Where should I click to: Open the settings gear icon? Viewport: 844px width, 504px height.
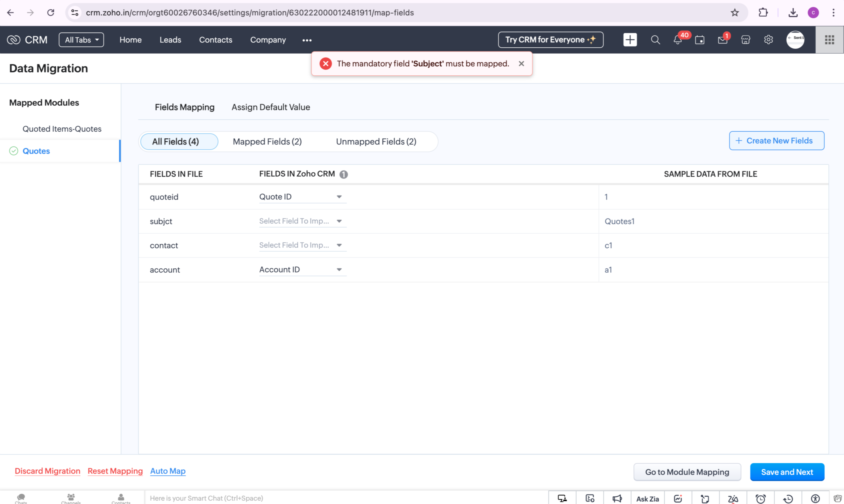[768, 40]
